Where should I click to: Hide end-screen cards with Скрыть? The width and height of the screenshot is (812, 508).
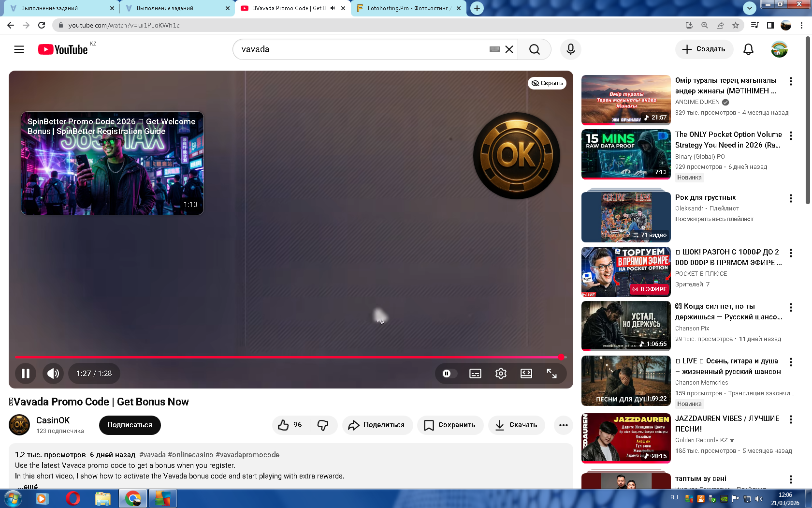(547, 83)
